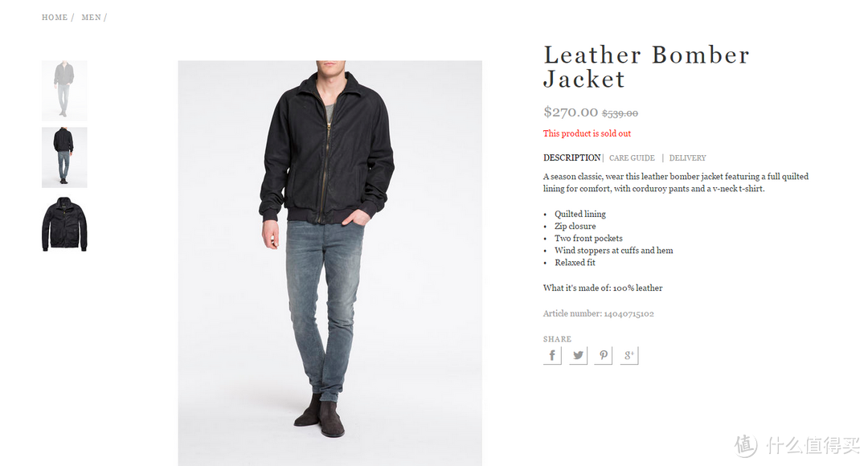Image resolution: width=868 pixels, height=466 pixels.
Task: Click the red sold out notice
Action: [x=587, y=133]
